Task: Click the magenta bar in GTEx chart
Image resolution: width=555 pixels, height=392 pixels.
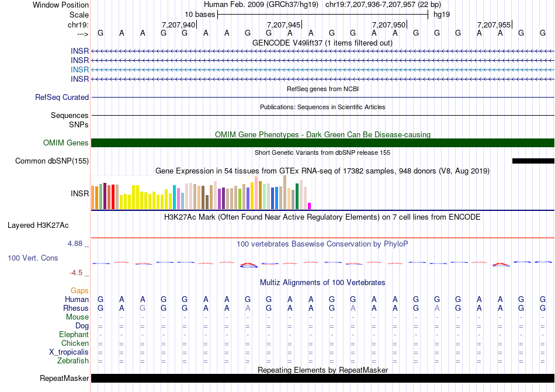Action: point(310,206)
